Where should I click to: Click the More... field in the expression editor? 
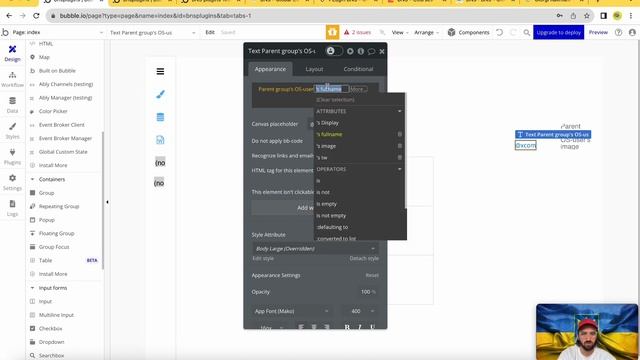coord(358,89)
